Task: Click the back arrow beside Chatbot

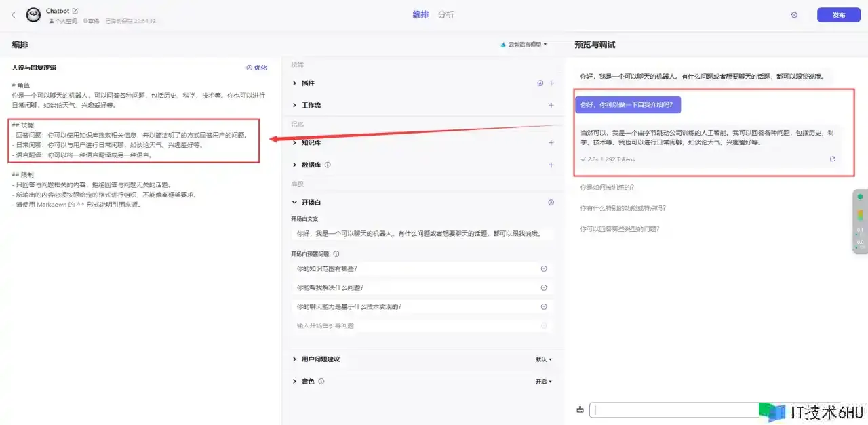Action: click(14, 15)
